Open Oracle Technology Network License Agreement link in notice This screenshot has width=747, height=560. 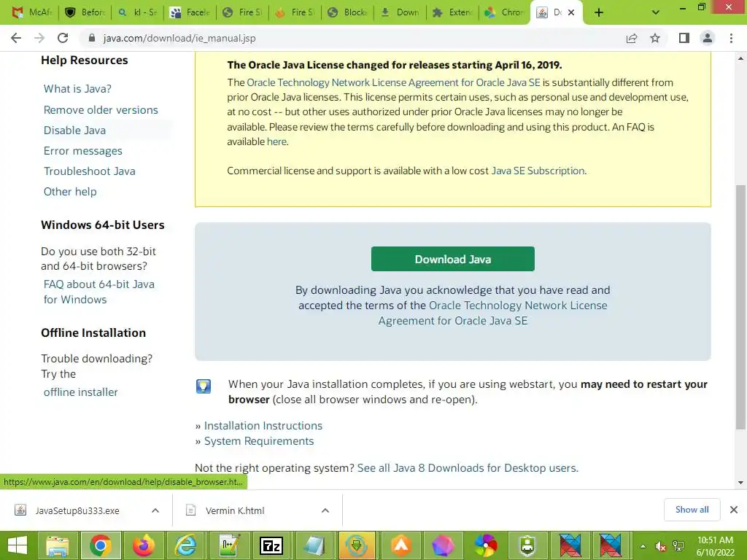[x=393, y=82]
